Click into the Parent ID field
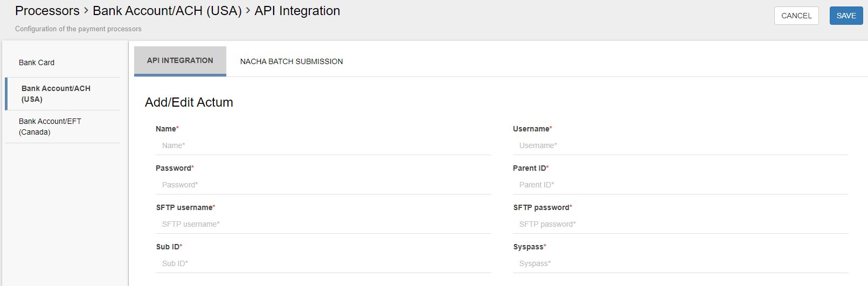Screen dimensions: 868x286 pos(680,185)
